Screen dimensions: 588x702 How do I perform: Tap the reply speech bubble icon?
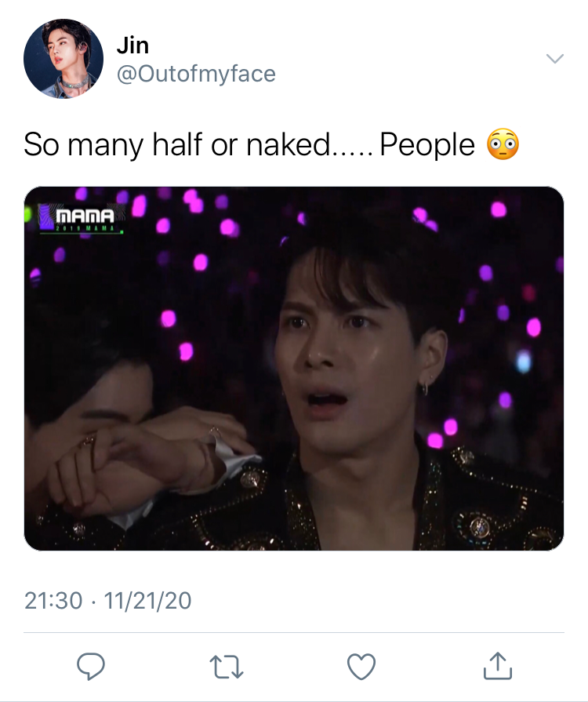click(x=91, y=666)
